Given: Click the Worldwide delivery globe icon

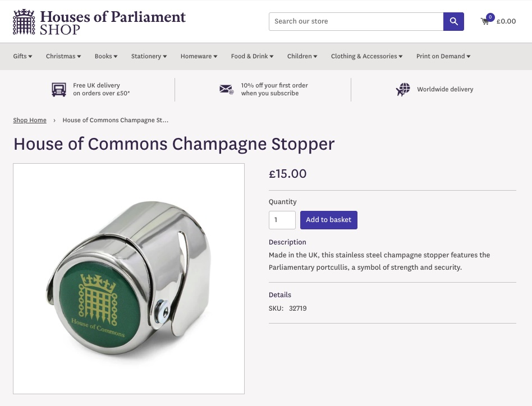Looking at the screenshot, I should 403,89.
